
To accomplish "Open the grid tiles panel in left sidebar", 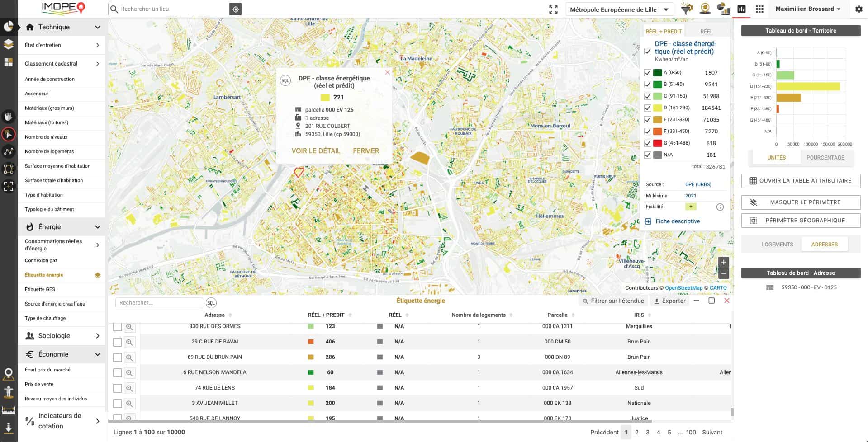I will click(x=9, y=62).
